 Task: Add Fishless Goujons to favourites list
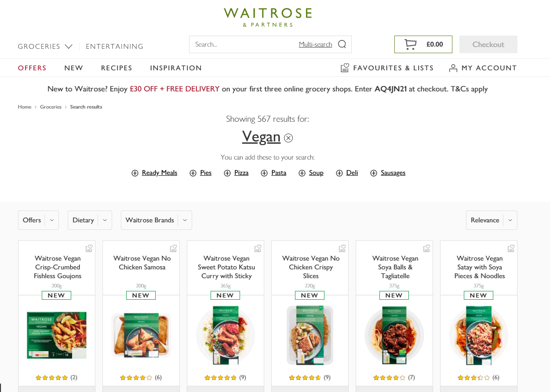point(89,248)
